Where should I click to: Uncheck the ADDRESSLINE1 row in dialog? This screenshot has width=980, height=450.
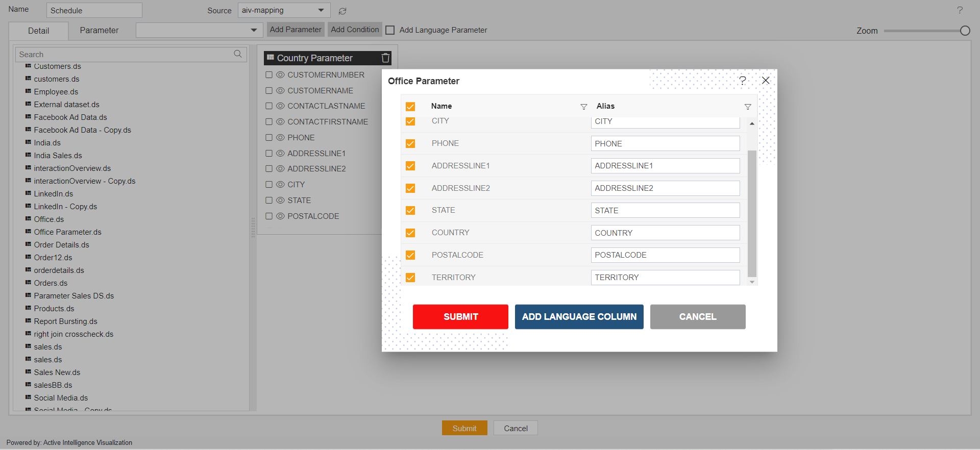[x=410, y=166]
